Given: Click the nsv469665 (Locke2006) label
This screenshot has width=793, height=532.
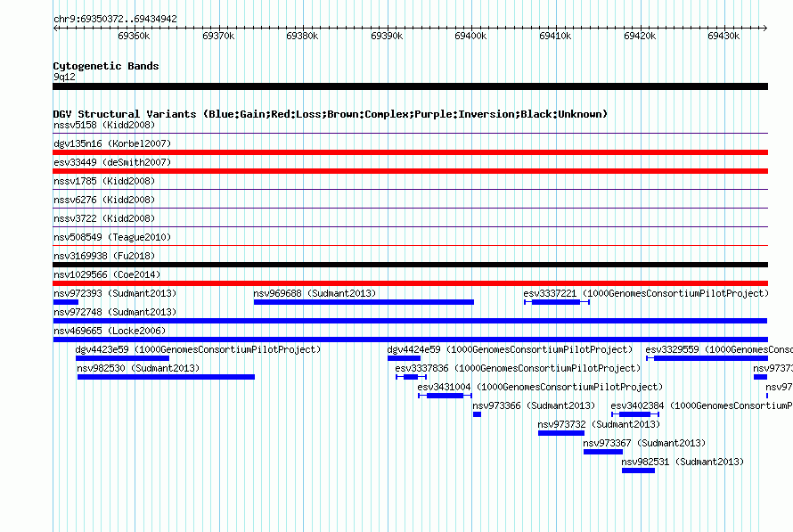Looking at the screenshot, I should pyautogui.click(x=110, y=331).
